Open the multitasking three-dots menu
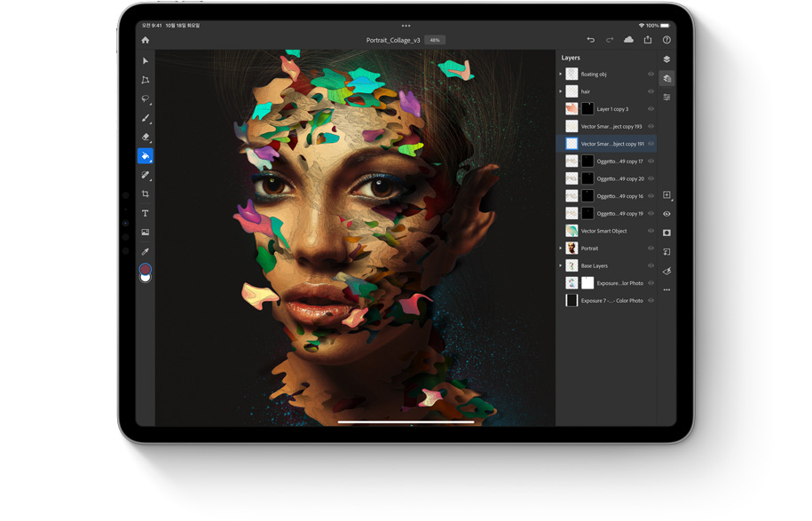 (x=406, y=26)
